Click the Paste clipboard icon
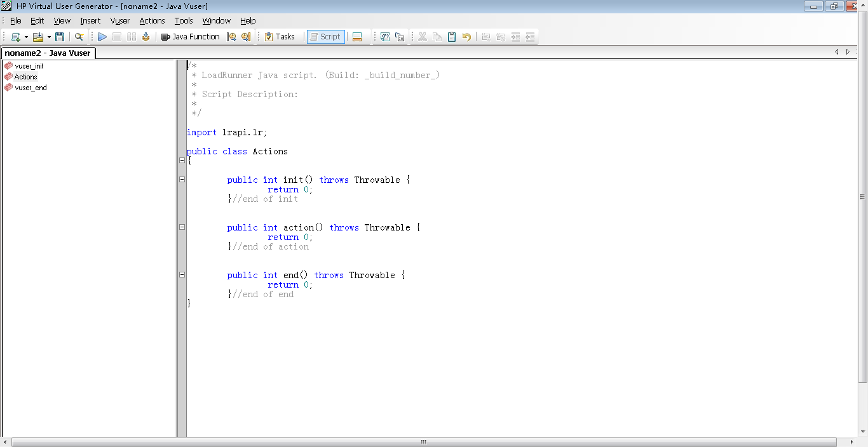 pos(452,37)
